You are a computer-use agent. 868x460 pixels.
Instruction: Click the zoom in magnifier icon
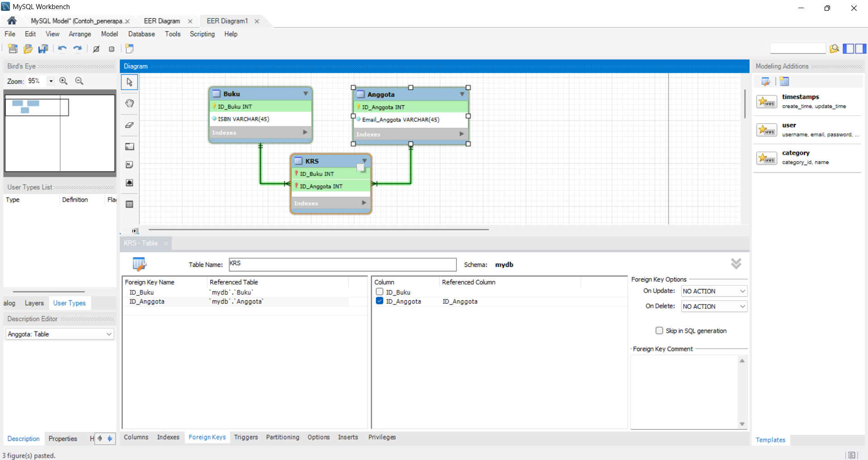63,81
